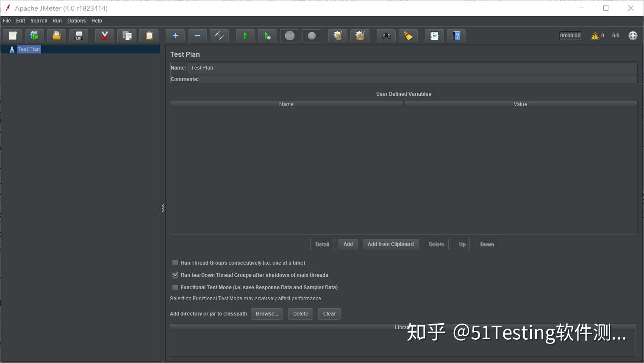
Task: Click the Detail button
Action: tap(322, 244)
